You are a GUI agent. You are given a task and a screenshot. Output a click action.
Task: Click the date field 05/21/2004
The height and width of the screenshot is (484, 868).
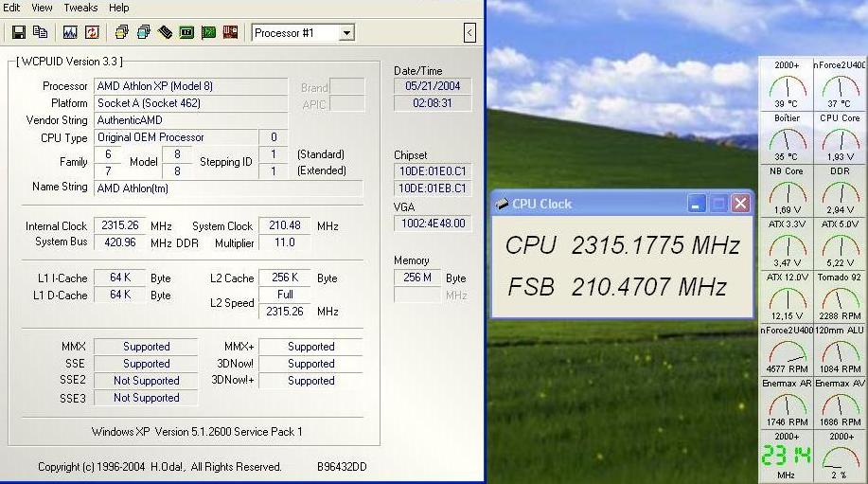point(433,86)
